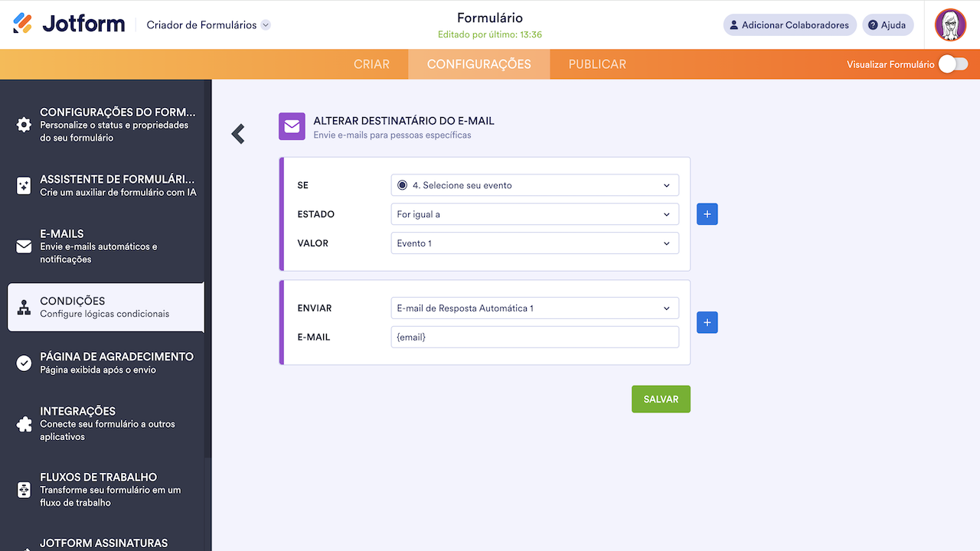Add another condition with the blue plus icon
The height and width of the screenshot is (551, 980).
tap(707, 214)
